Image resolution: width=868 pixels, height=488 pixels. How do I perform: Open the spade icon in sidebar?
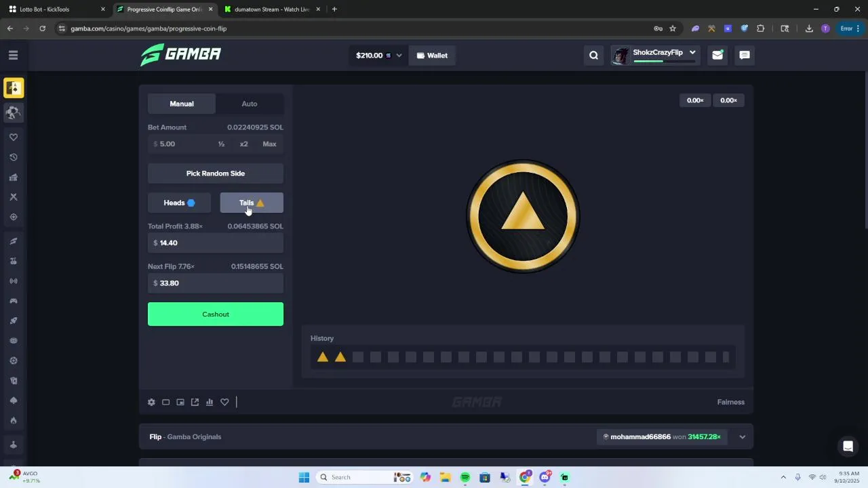click(x=14, y=401)
